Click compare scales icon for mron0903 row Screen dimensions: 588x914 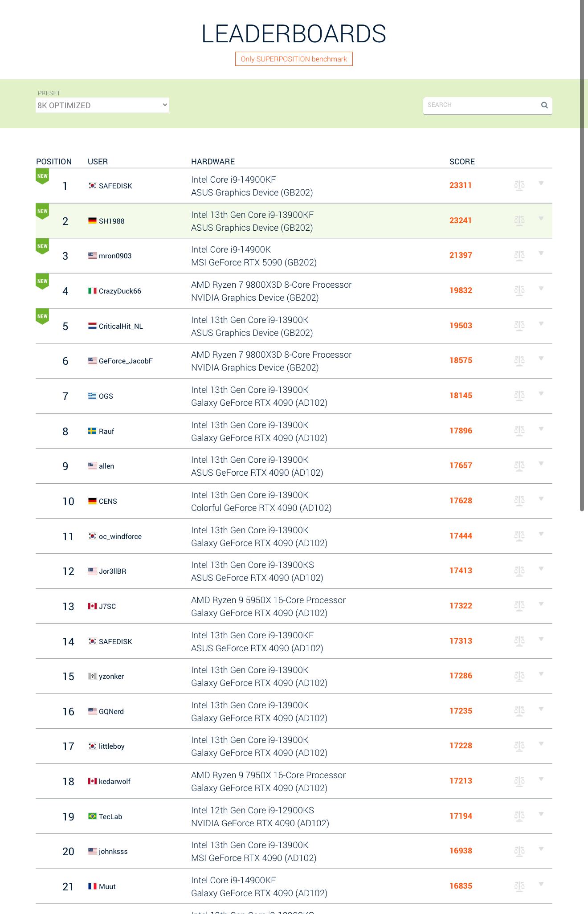519,255
